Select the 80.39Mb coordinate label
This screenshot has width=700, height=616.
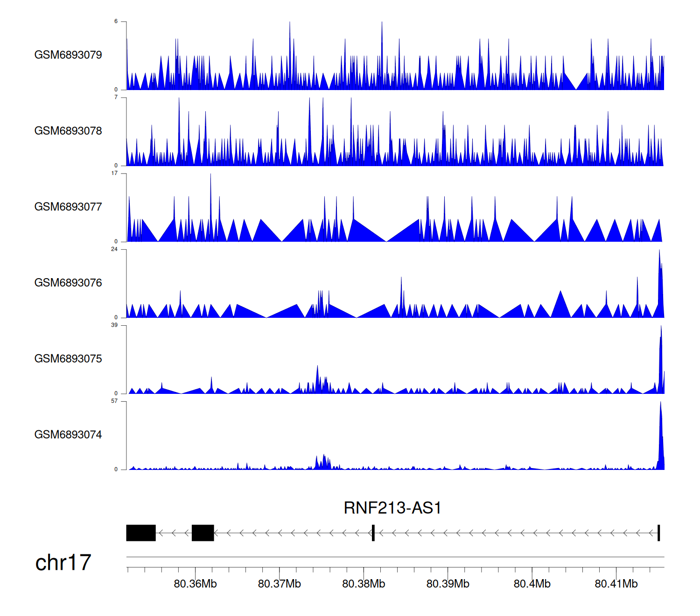[x=448, y=584]
